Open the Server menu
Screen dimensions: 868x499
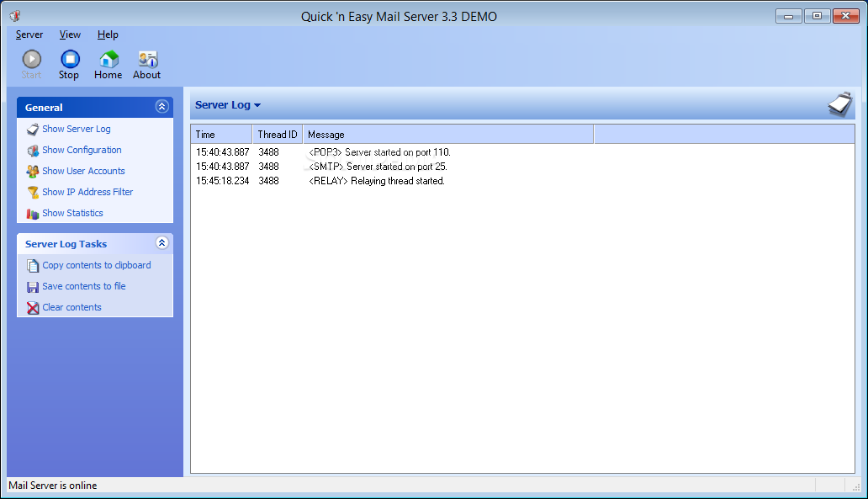click(x=29, y=35)
